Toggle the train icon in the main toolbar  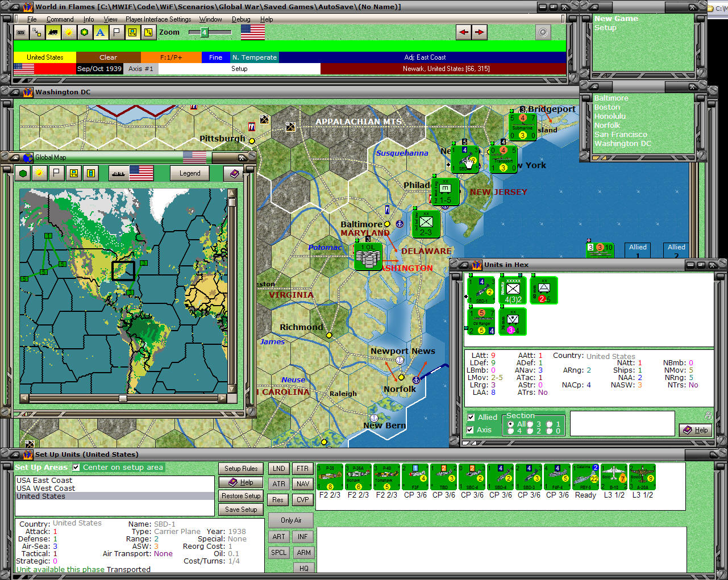pyautogui.click(x=53, y=32)
